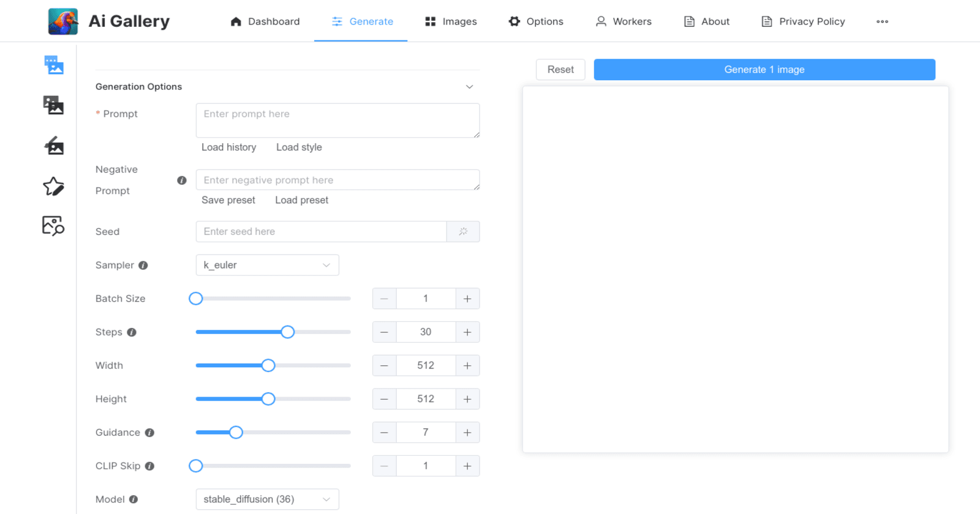Viewport: 980px width, 514px height.
Task: Select the Inpainting tool in sidebar
Action: pyautogui.click(x=54, y=146)
